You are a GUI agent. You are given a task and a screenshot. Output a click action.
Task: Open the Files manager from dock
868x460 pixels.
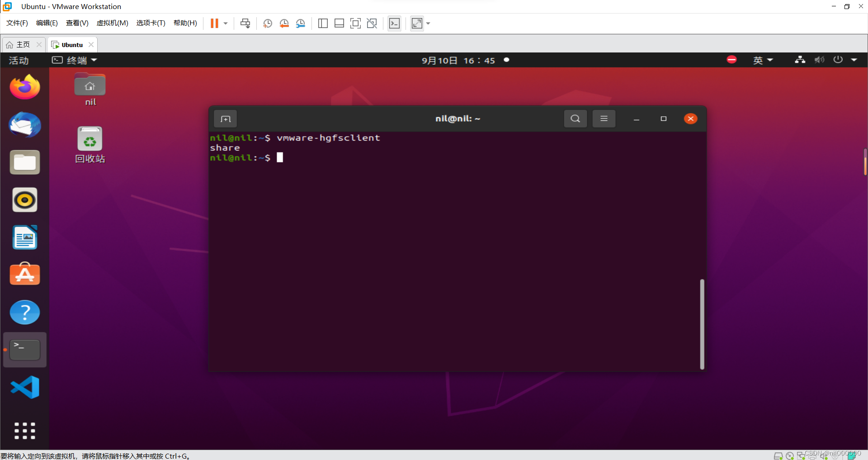pos(25,162)
